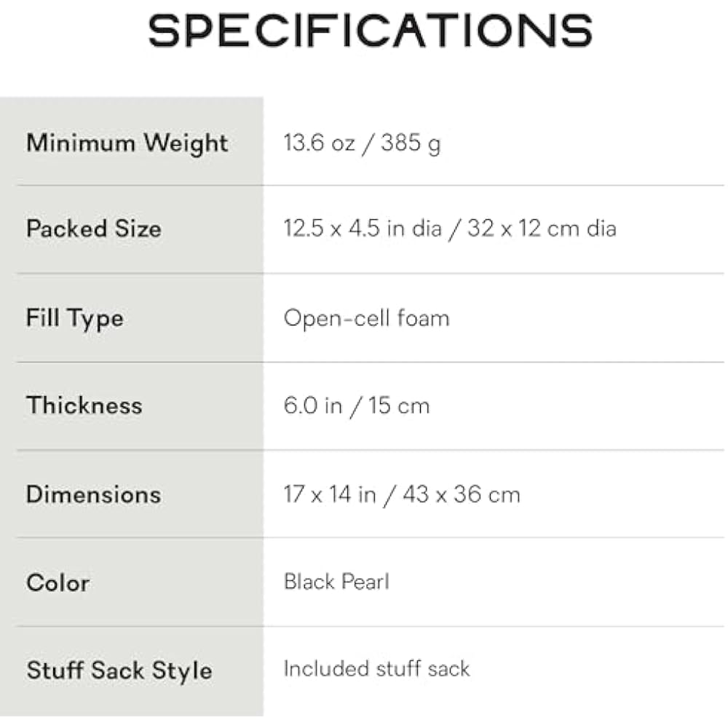The image size is (728, 728).
Task: Select the Color label
Action: point(58,582)
